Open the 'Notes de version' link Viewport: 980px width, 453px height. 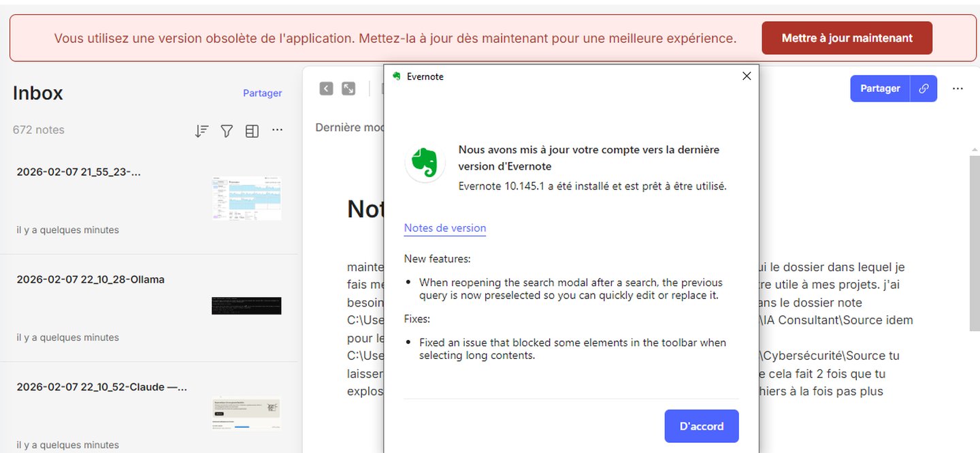(x=445, y=228)
